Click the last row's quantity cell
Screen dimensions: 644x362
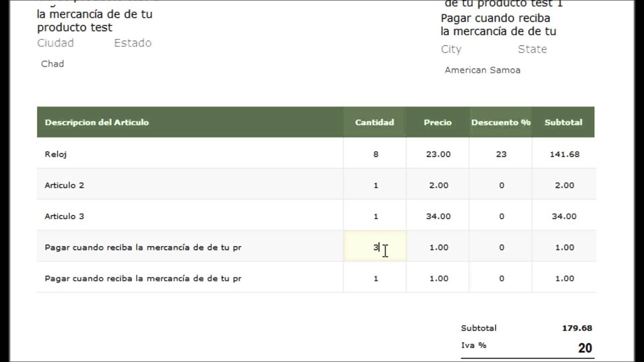tap(375, 279)
